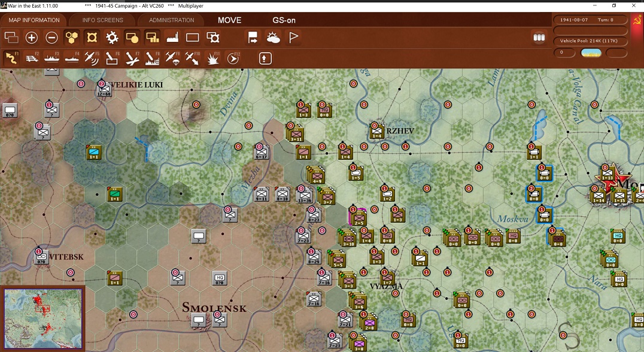The height and width of the screenshot is (352, 644).
Task: Show factory locations on the map
Action: click(172, 38)
